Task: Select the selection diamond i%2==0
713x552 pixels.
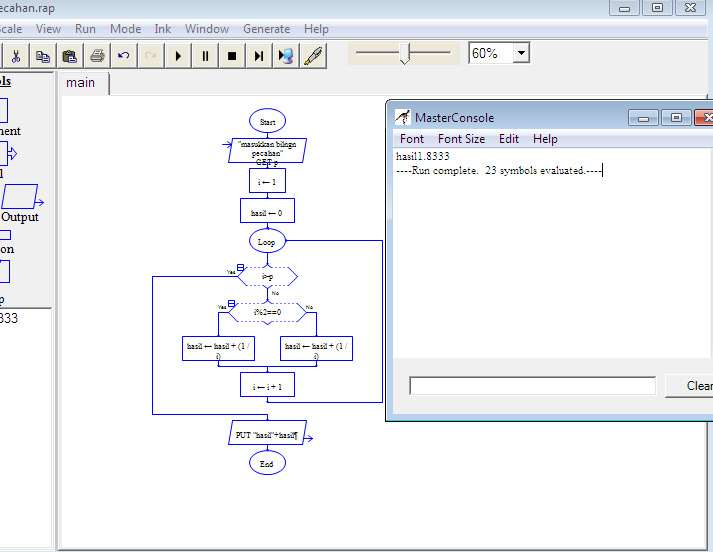Action: (267, 312)
